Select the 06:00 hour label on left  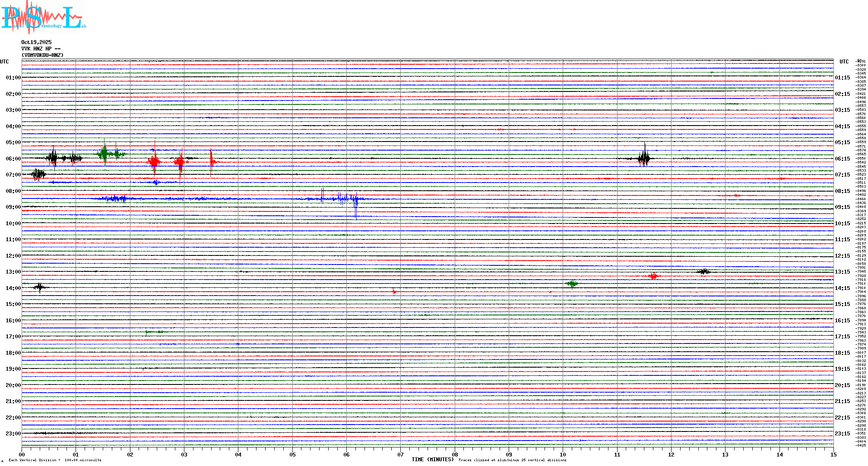tap(13, 159)
